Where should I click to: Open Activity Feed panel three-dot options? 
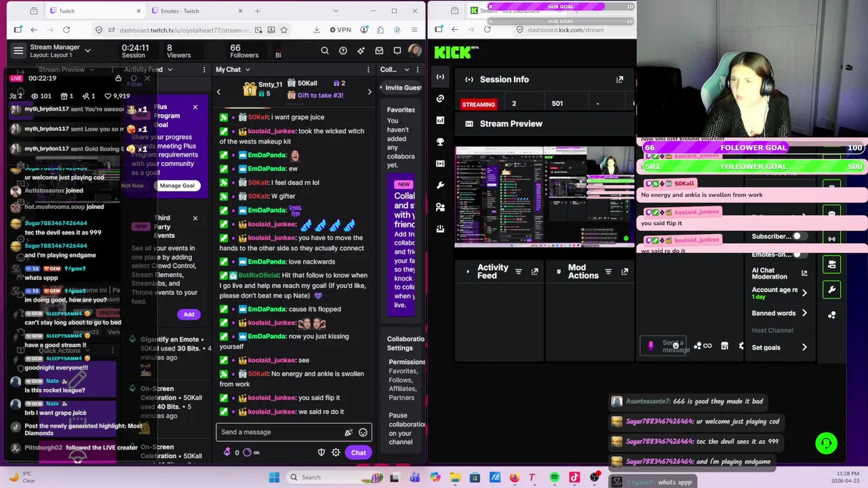point(204,69)
